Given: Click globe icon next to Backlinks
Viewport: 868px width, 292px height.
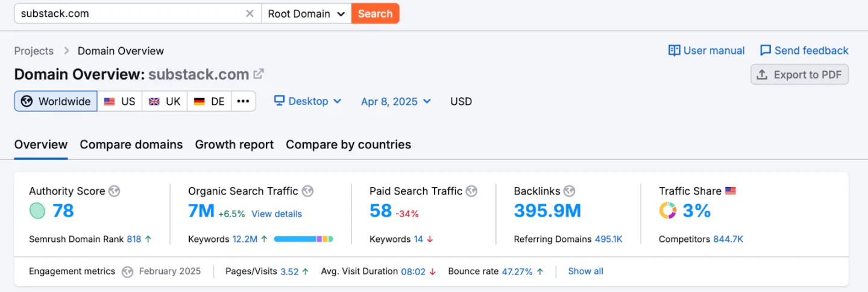Looking at the screenshot, I should 569,191.
